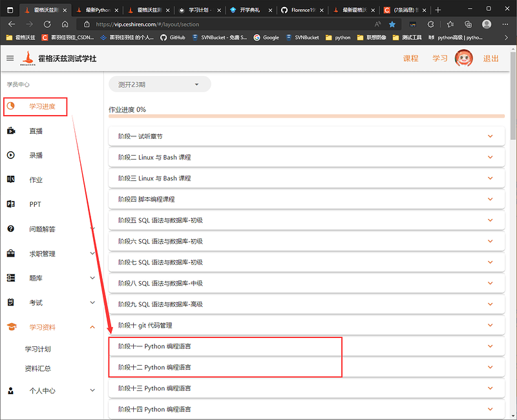
Task: Click the 学习资料 graduation cap icon
Action: coord(12,327)
